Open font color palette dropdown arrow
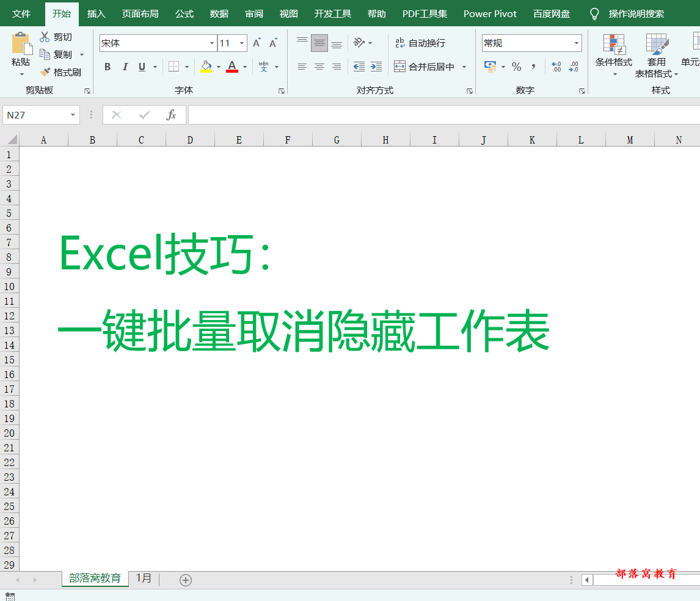This screenshot has height=601, width=700. (x=245, y=67)
